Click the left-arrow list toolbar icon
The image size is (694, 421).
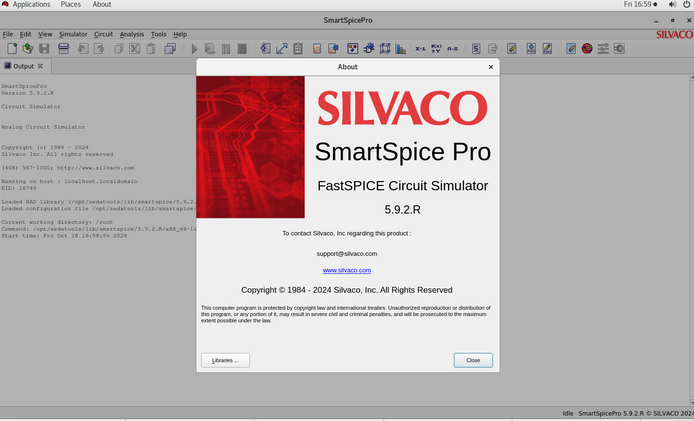coord(266,49)
